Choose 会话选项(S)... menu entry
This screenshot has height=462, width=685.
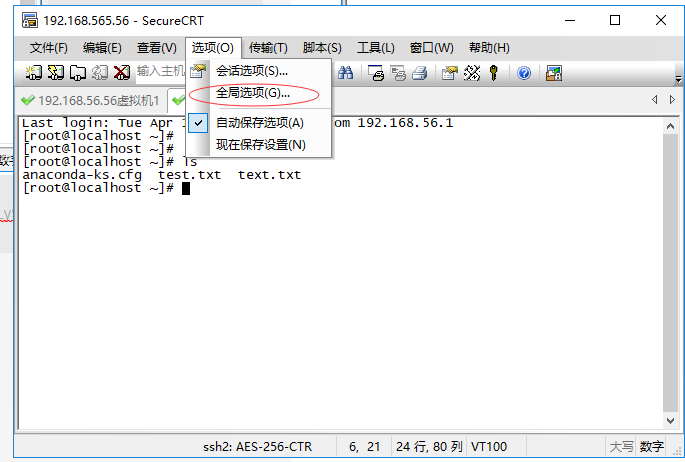coord(259,71)
